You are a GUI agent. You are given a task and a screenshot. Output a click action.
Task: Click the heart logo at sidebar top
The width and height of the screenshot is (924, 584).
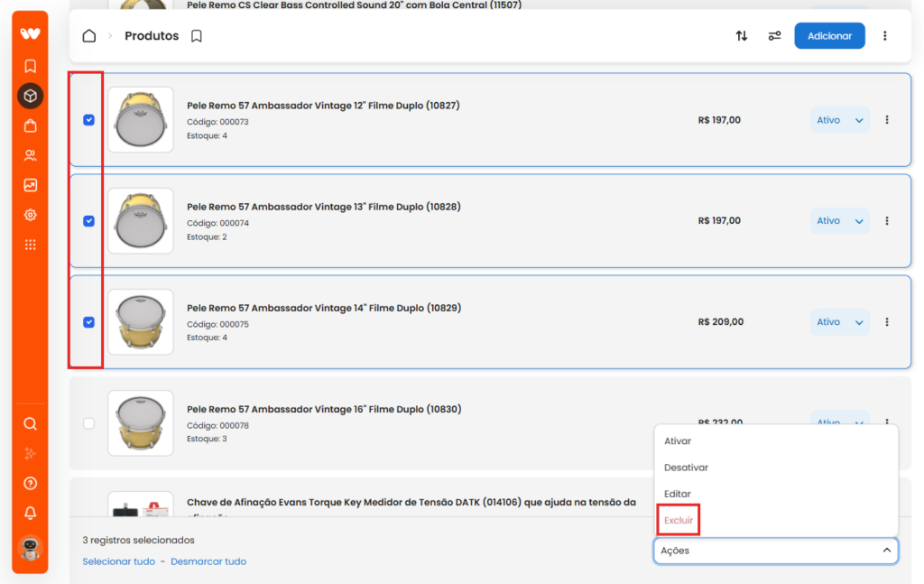pyautogui.click(x=30, y=33)
